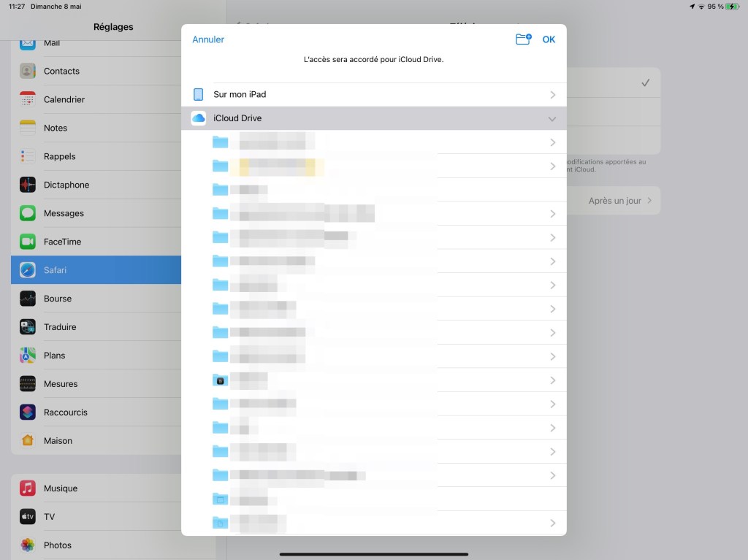
Task: Tap the Maison home icon
Action: coord(28,441)
